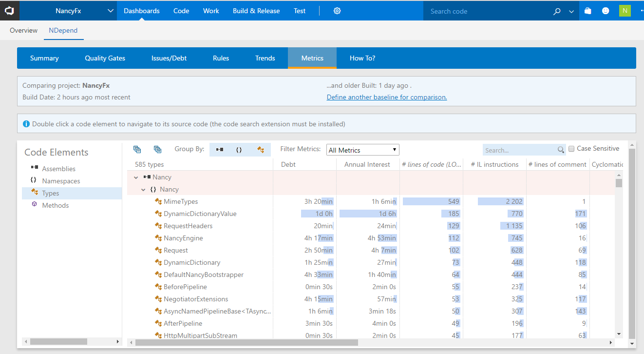The image size is (644, 354).
Task: Open the Visual Studio Marketplace bag icon
Action: pos(587,10)
